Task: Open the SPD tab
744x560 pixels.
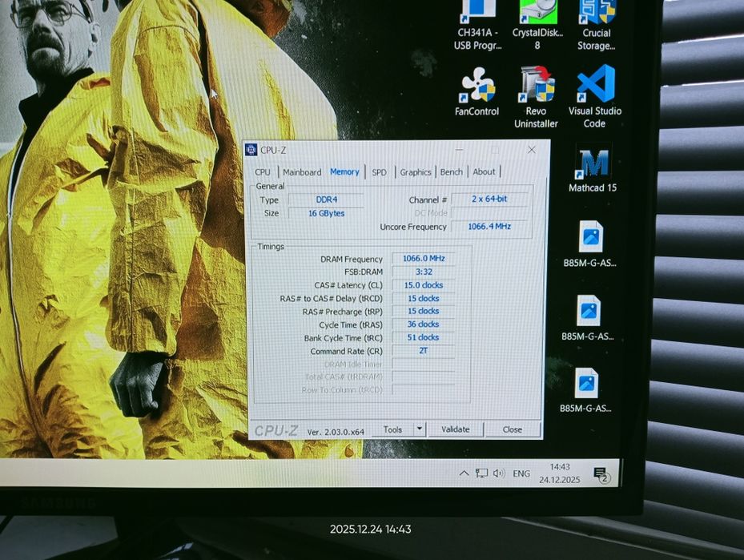Action: [379, 172]
